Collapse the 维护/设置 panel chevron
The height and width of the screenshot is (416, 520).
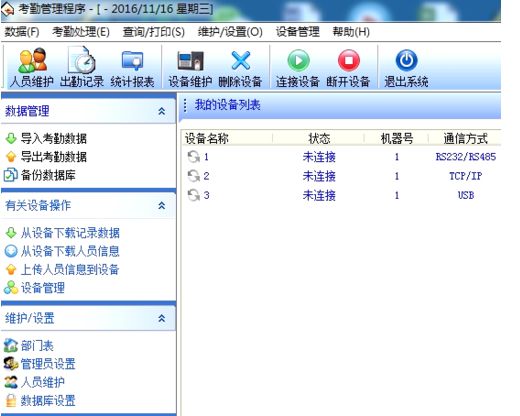[162, 318]
